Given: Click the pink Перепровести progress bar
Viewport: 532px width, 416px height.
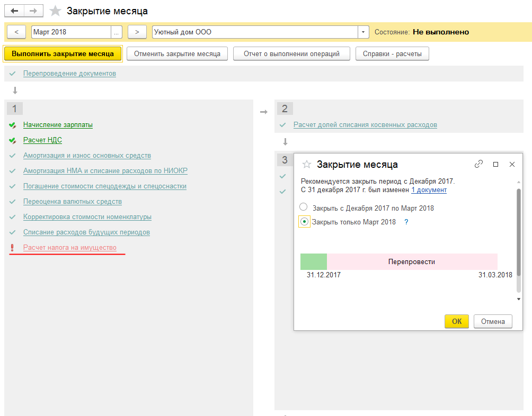Looking at the screenshot, I should pos(412,261).
